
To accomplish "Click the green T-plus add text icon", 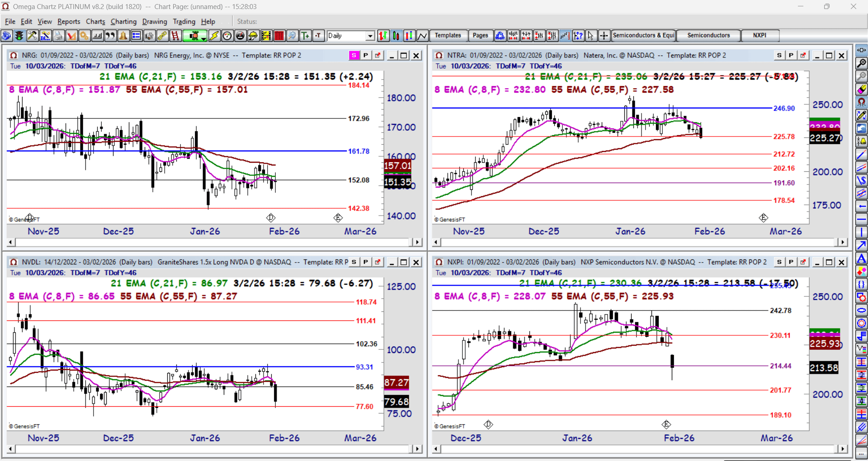I will 306,36.
